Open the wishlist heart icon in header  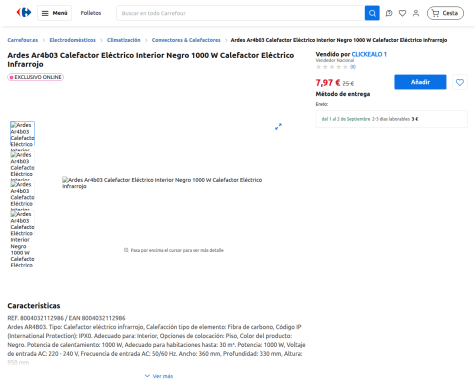(x=402, y=13)
